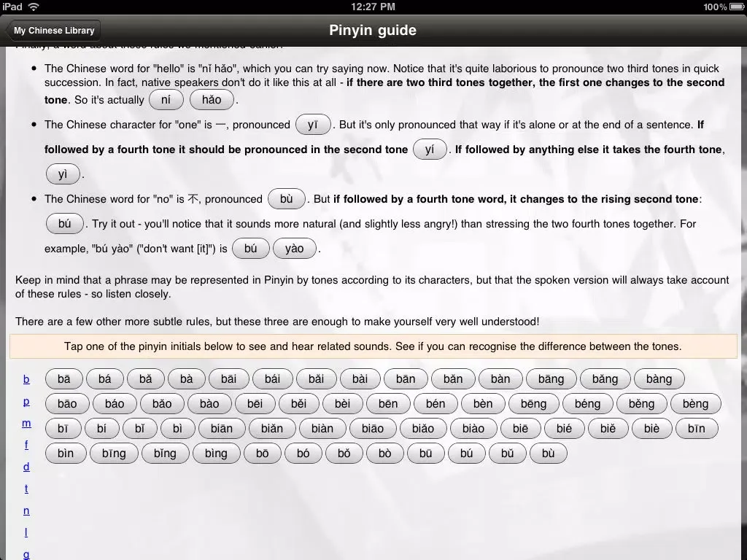Screen dimensions: 747x560
Task: Play the 'biāo' sound button
Action: tap(373, 428)
